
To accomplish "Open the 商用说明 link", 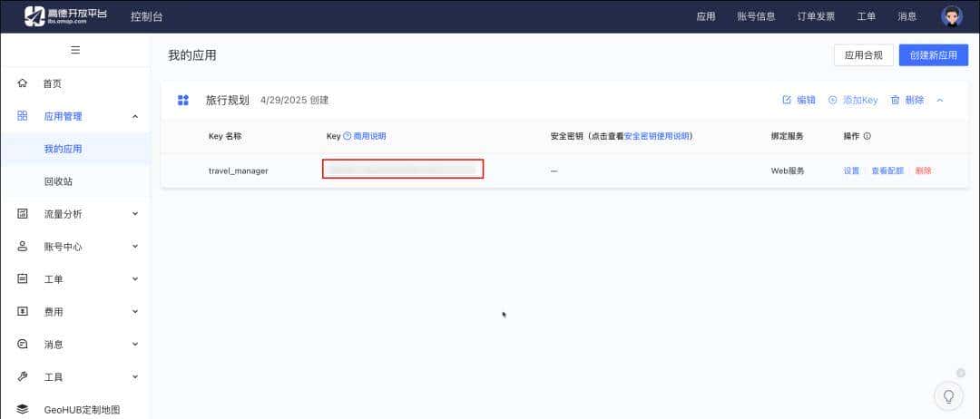I will [369, 135].
